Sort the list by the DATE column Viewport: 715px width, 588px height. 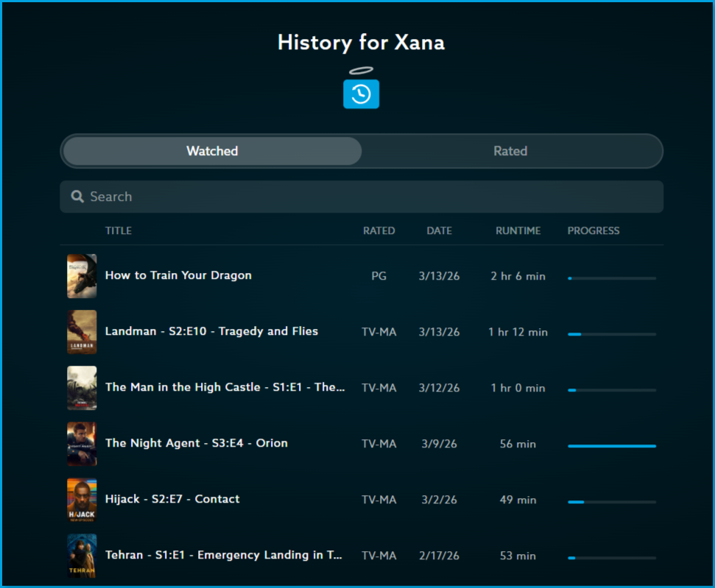point(440,230)
